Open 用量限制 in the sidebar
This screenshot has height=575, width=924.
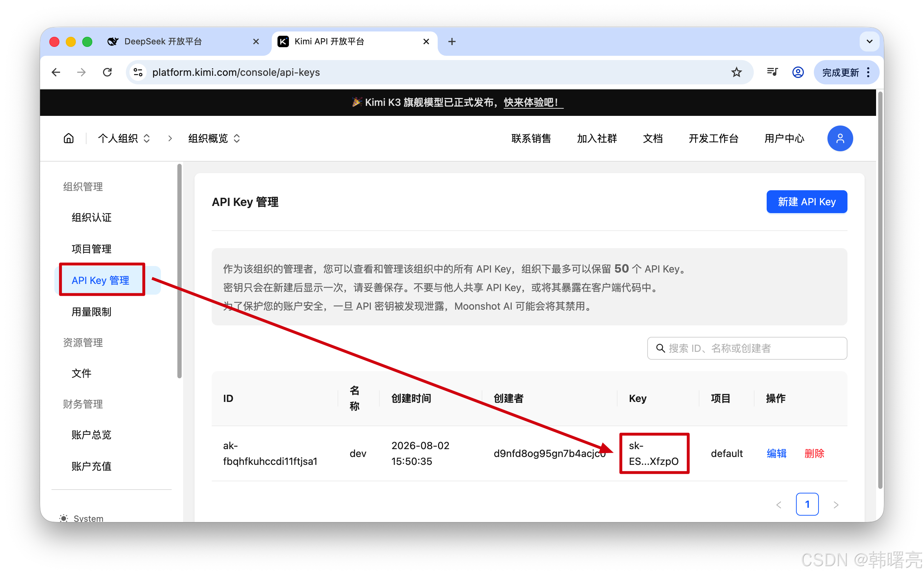tap(92, 312)
